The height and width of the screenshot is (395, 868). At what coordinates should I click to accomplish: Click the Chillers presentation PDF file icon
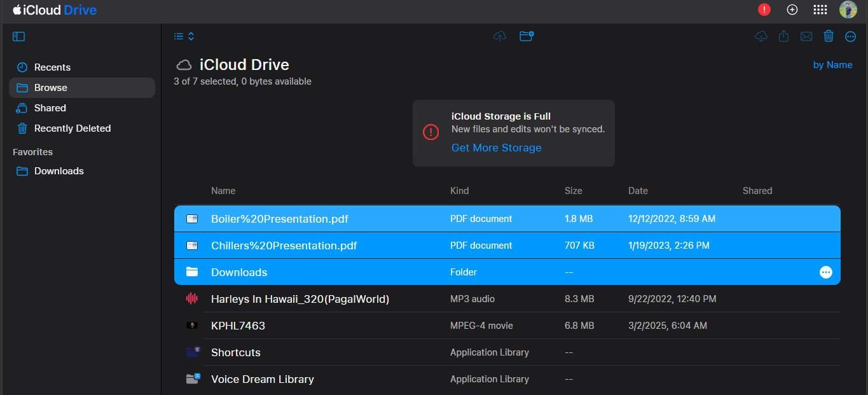(192, 246)
